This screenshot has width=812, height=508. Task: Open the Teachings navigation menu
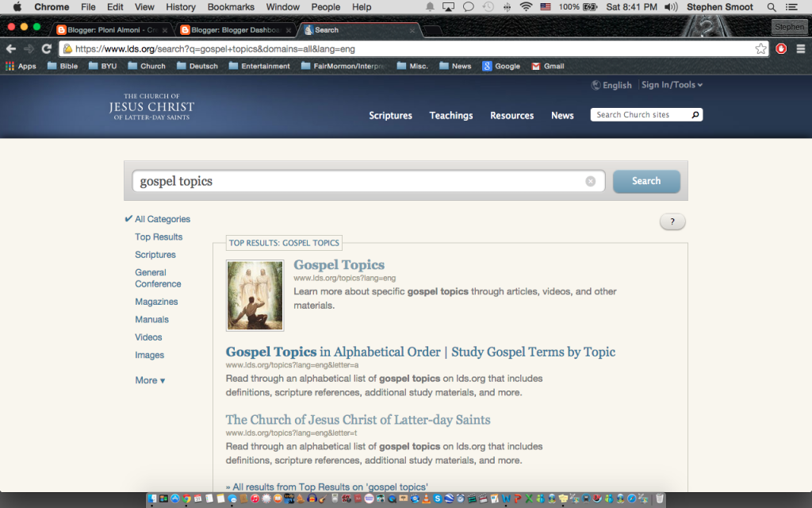pos(451,115)
